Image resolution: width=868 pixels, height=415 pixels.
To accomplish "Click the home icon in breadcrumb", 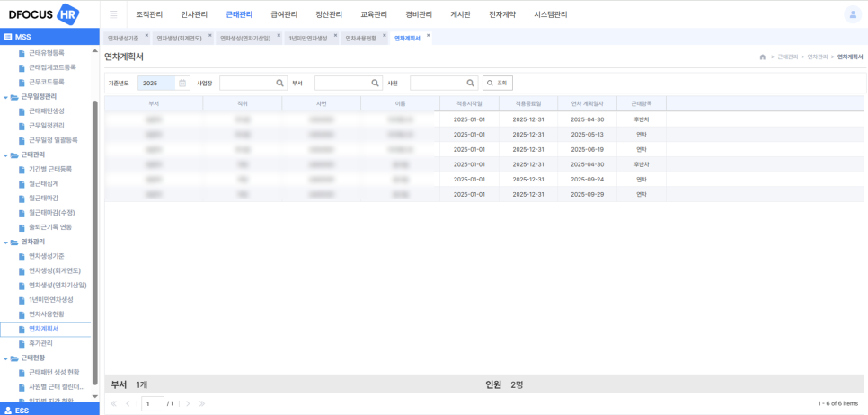I will point(762,57).
